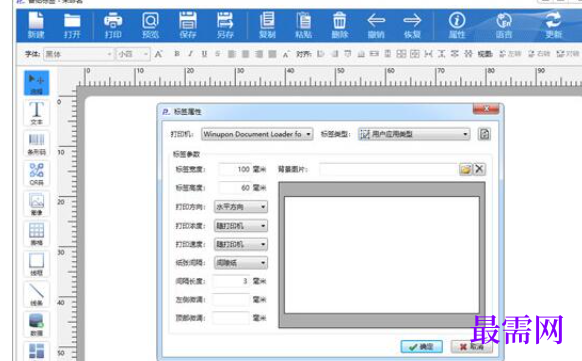
Task: Toggle italic formatting I
Action: (190, 54)
